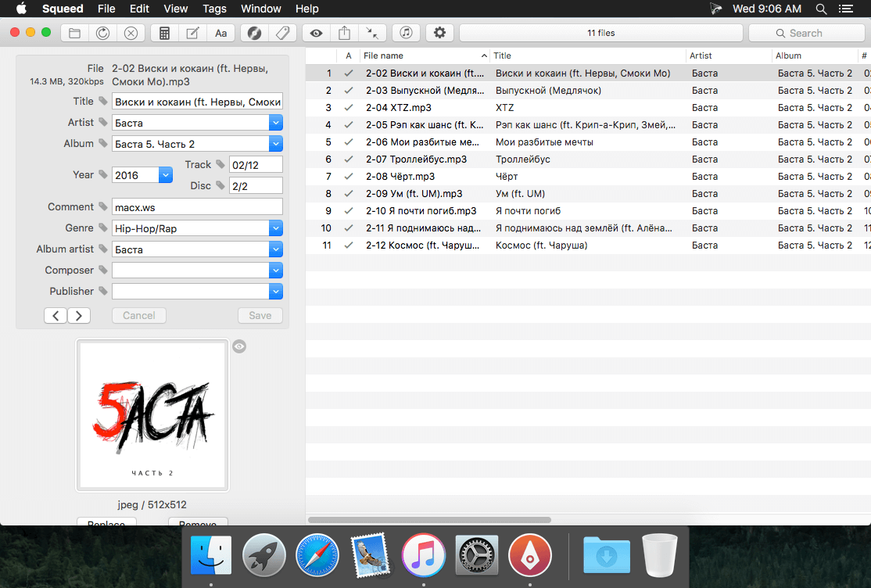Click the tag icon beside Artist
Image resolution: width=871 pixels, height=588 pixels.
coord(102,122)
